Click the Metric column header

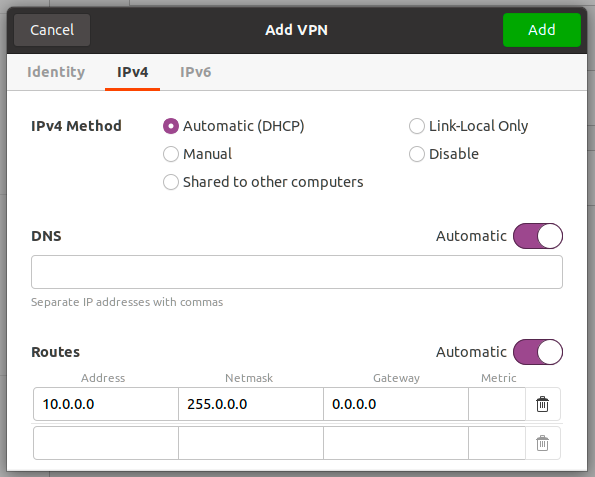pyautogui.click(x=499, y=378)
